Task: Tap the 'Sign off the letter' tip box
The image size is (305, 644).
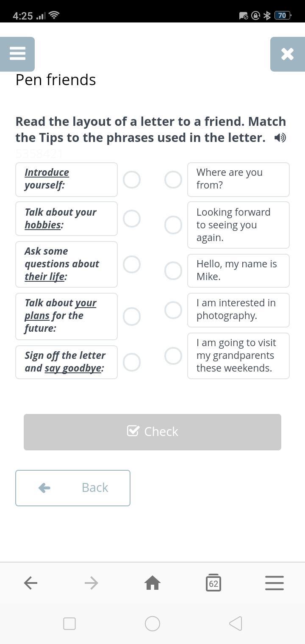Action: pos(67,362)
